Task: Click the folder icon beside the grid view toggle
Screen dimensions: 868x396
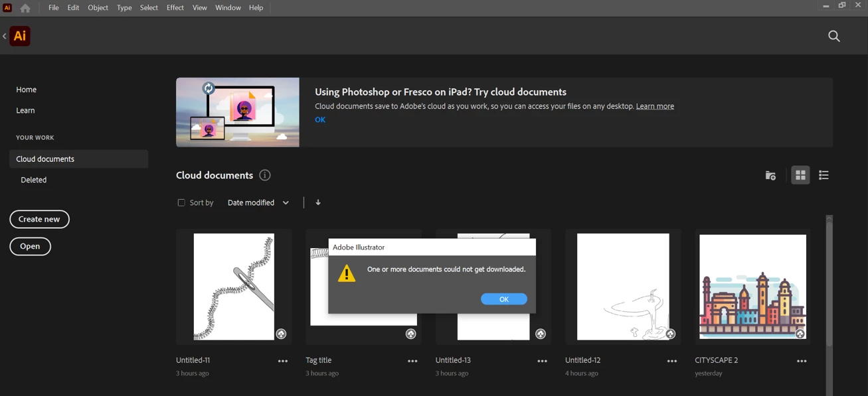Action: click(x=770, y=175)
